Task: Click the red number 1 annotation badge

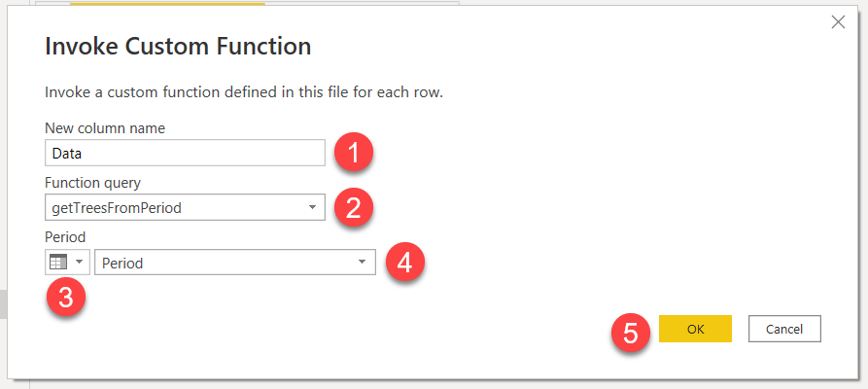Action: click(355, 153)
